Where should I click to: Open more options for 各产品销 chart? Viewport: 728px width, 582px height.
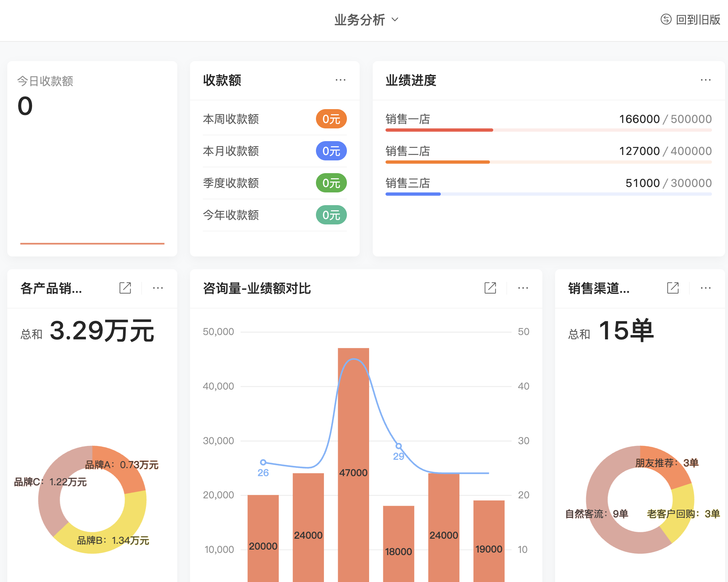(158, 288)
